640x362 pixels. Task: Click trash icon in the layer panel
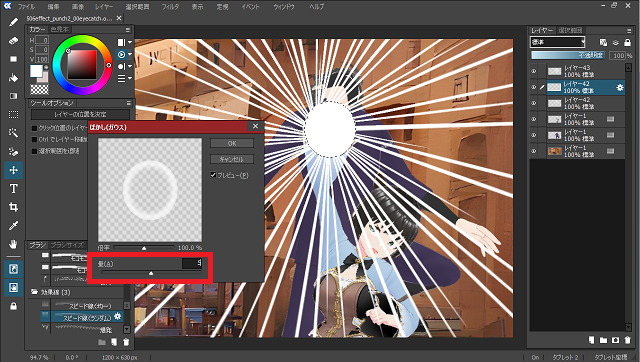[x=627, y=340]
